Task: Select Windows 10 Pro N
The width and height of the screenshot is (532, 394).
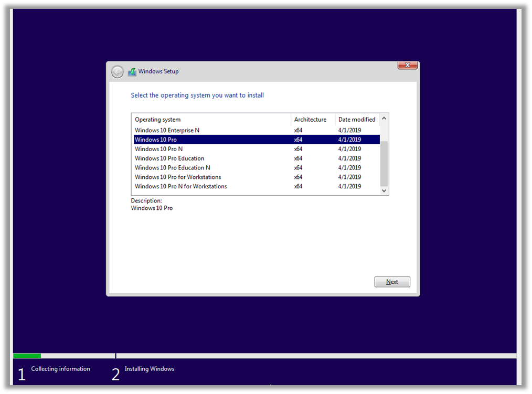Action: [257, 149]
